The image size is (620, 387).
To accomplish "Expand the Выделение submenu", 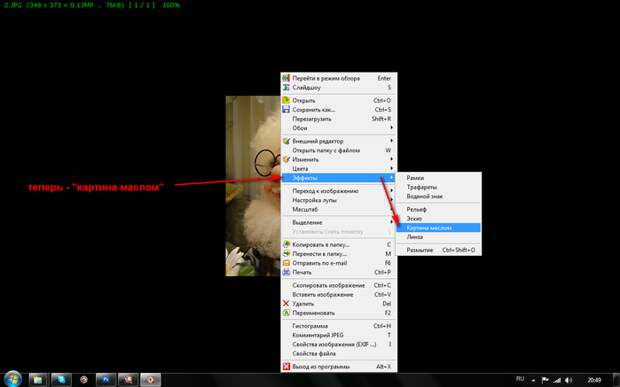I will (x=339, y=222).
